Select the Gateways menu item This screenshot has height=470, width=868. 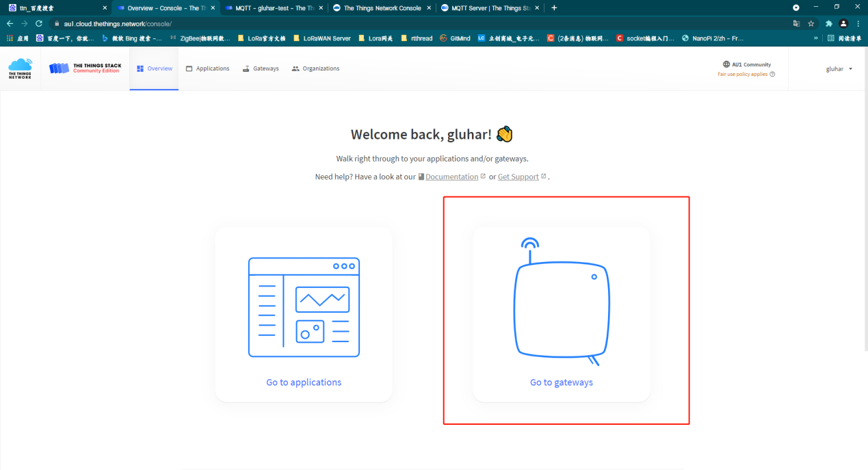(x=261, y=68)
